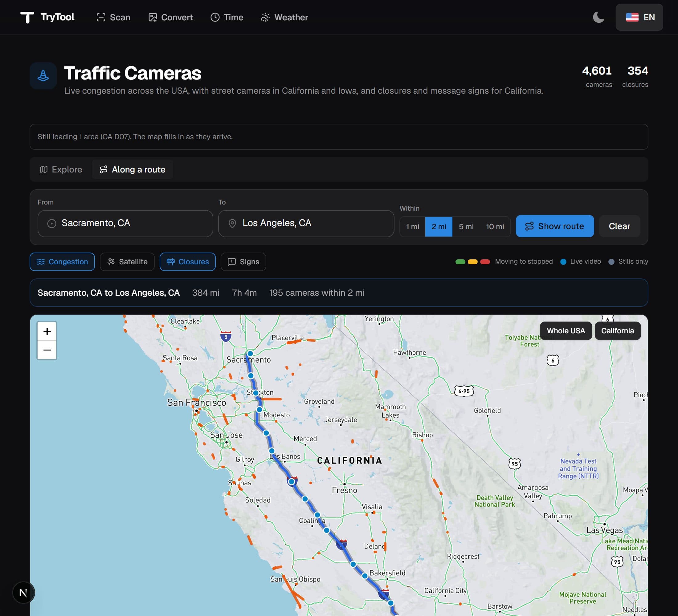Image resolution: width=678 pixels, height=616 pixels.
Task: Click the camera marker near Bakersfield
Action: pyautogui.click(x=365, y=576)
